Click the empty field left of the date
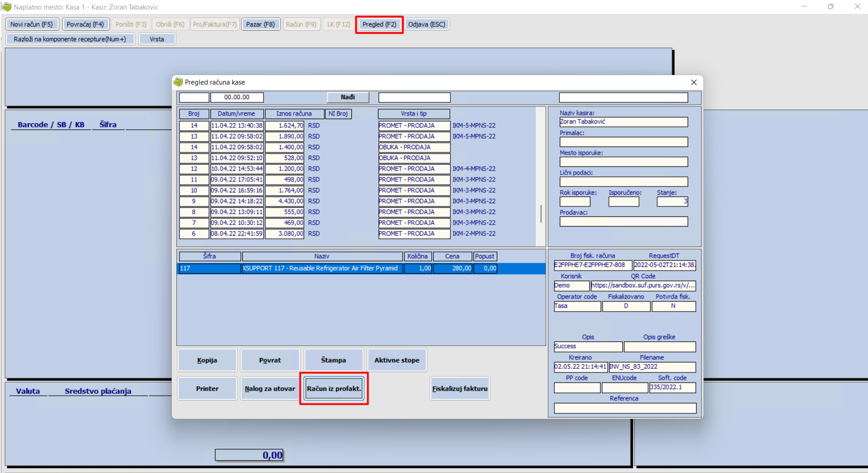The height and width of the screenshot is (473, 868). pyautogui.click(x=194, y=97)
